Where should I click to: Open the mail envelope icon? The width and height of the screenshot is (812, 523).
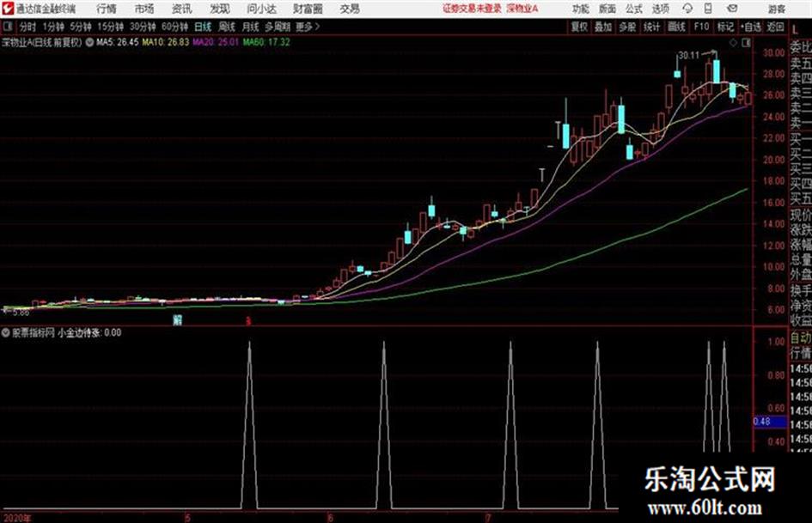coord(732,9)
